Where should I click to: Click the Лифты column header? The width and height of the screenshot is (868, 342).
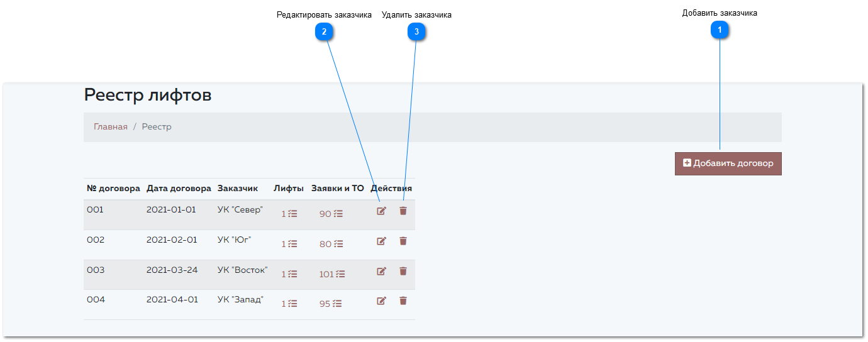[289, 188]
